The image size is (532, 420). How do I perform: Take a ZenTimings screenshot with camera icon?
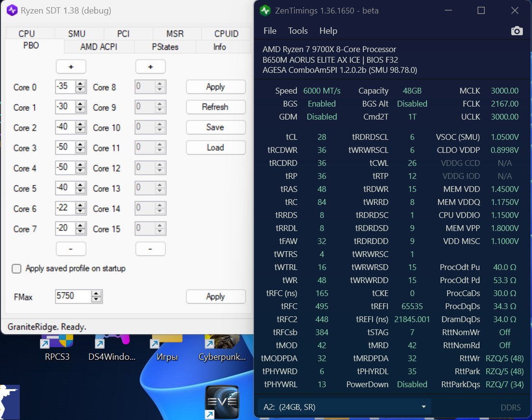click(517, 31)
